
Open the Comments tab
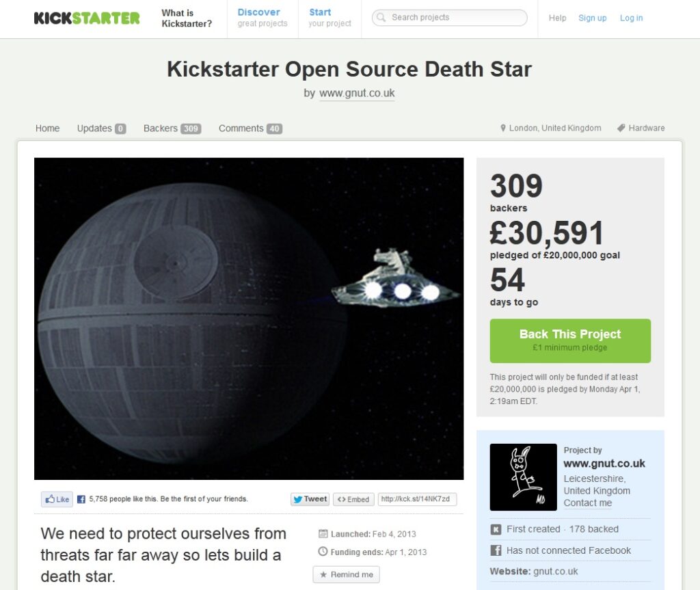click(x=250, y=128)
